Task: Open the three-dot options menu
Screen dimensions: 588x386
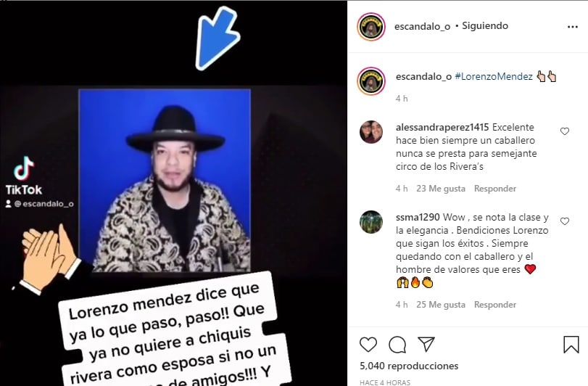Action: tap(572, 27)
